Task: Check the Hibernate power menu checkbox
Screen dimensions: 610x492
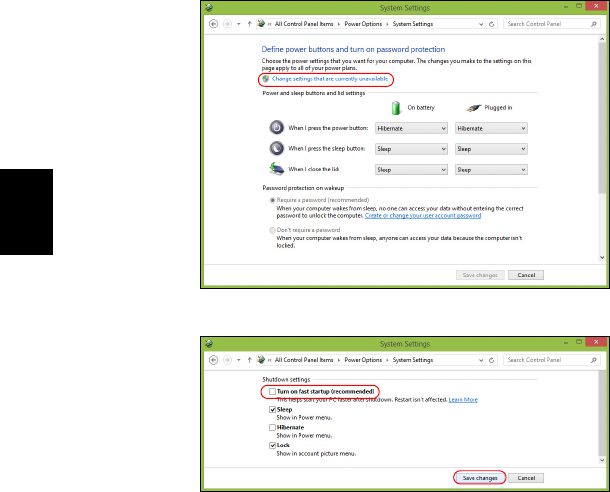Action: pos(273,427)
